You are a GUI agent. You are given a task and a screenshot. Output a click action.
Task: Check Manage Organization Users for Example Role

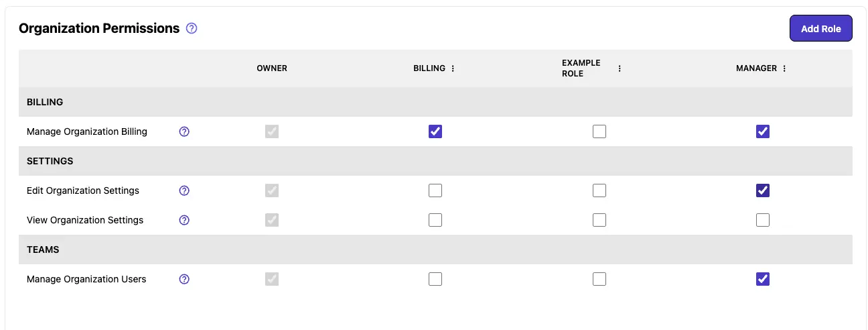point(599,279)
